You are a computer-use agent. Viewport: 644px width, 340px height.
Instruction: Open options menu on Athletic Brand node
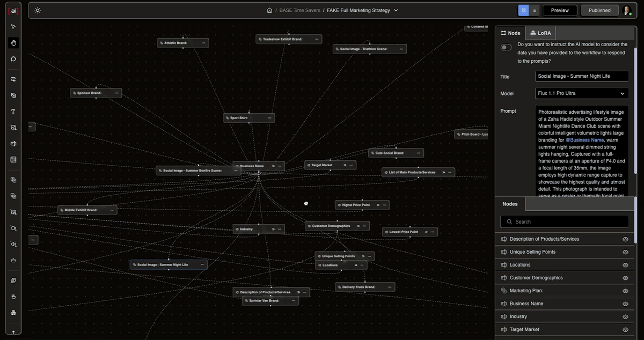[203, 43]
